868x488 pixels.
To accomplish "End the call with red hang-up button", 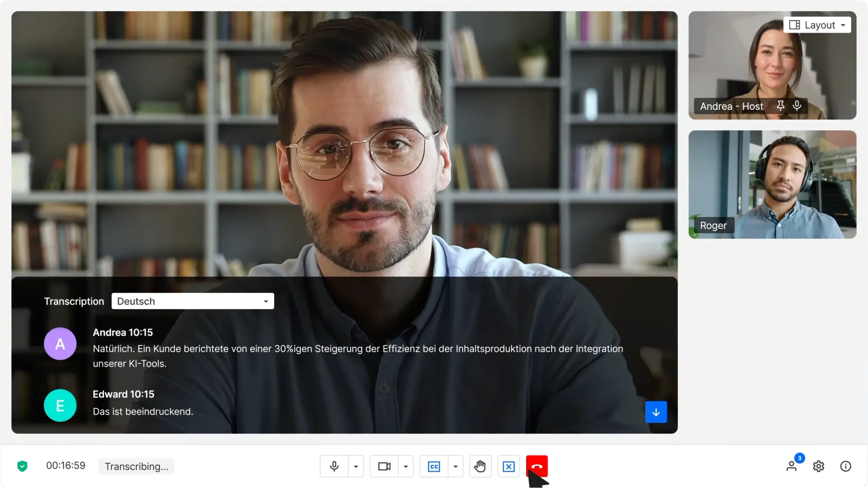I will [x=537, y=466].
